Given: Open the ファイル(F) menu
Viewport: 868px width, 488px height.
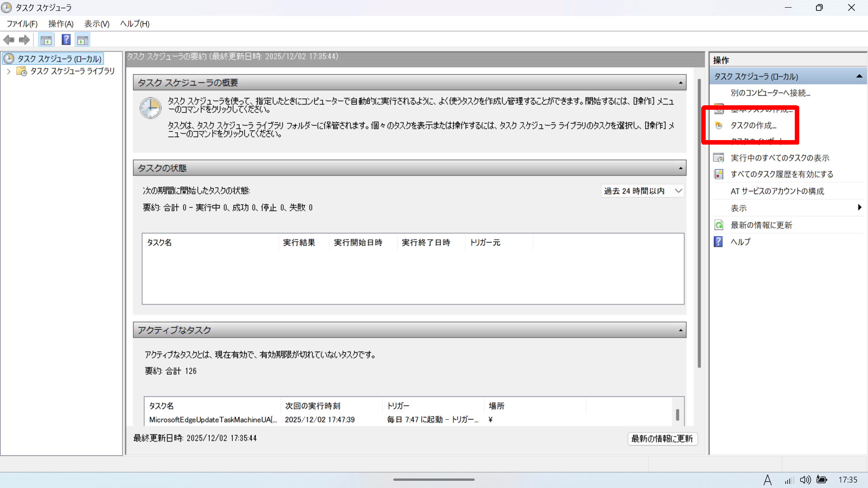Looking at the screenshot, I should [x=22, y=24].
